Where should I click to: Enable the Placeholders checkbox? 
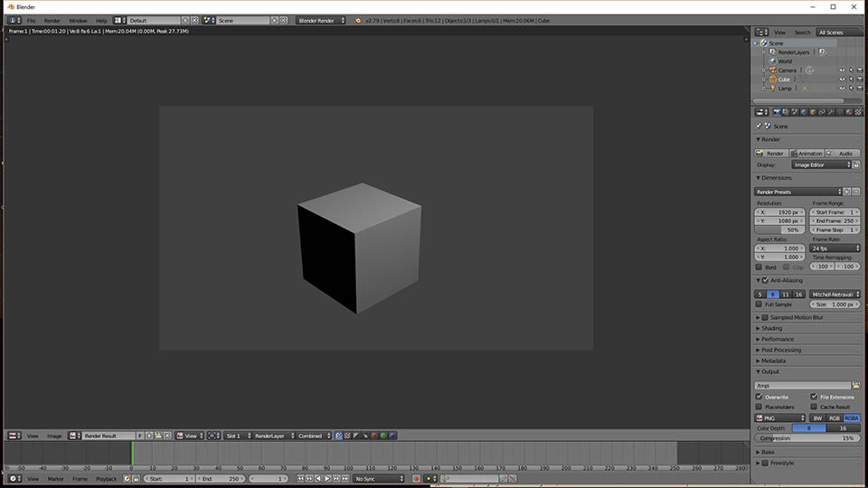point(759,407)
